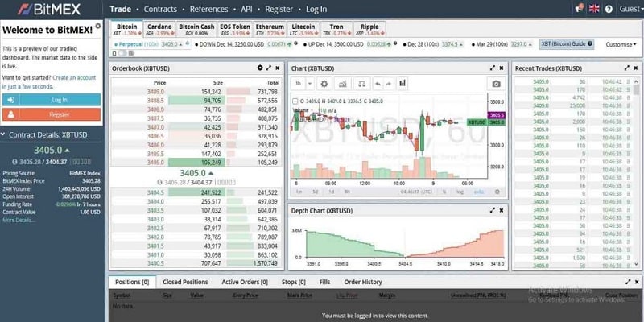644x322 pixels.
Task: Select the Litecoin instrument tab
Action: pos(303,29)
